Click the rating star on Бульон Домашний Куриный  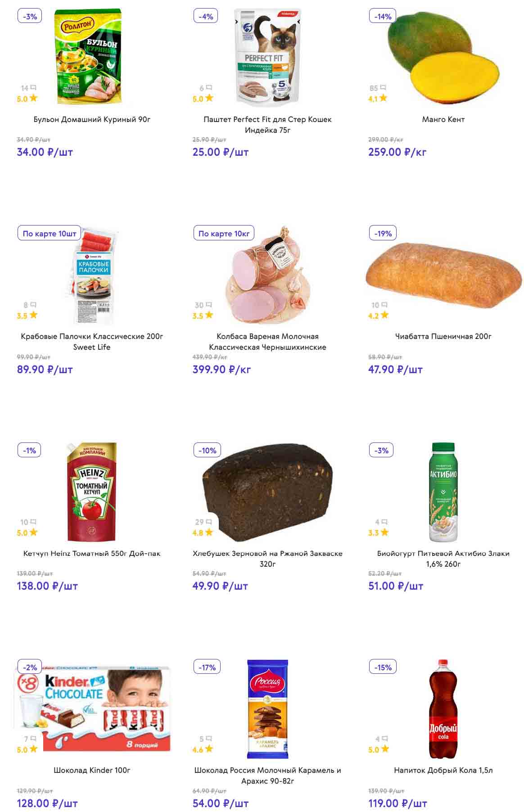[33, 98]
